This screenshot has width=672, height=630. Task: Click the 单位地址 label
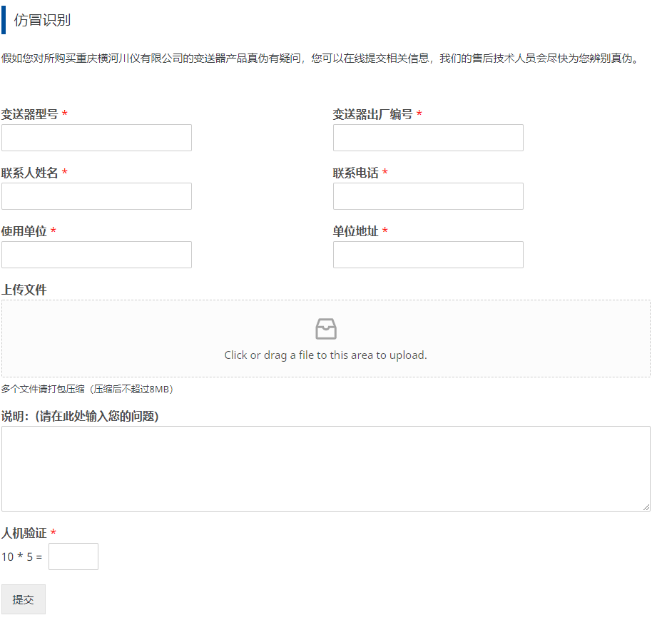pyautogui.click(x=355, y=231)
